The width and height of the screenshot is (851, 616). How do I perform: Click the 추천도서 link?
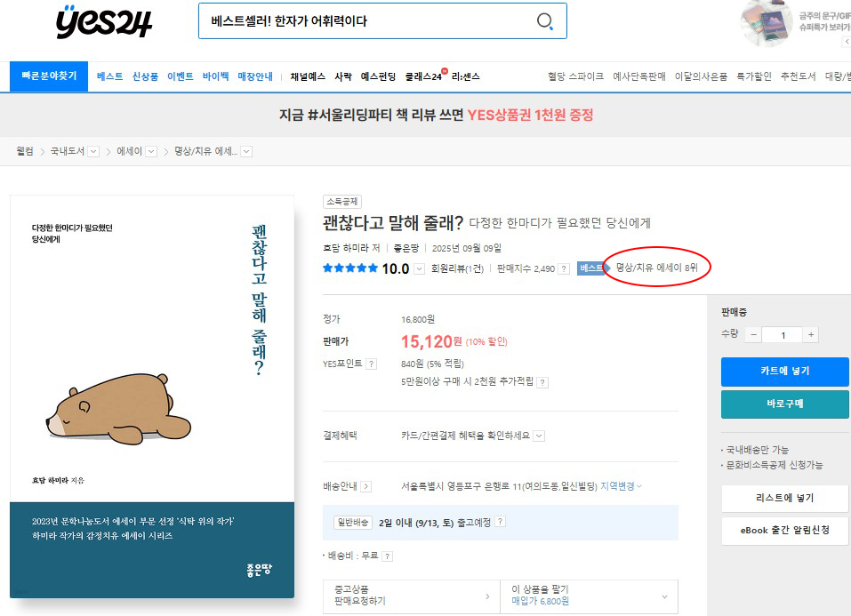coord(799,76)
